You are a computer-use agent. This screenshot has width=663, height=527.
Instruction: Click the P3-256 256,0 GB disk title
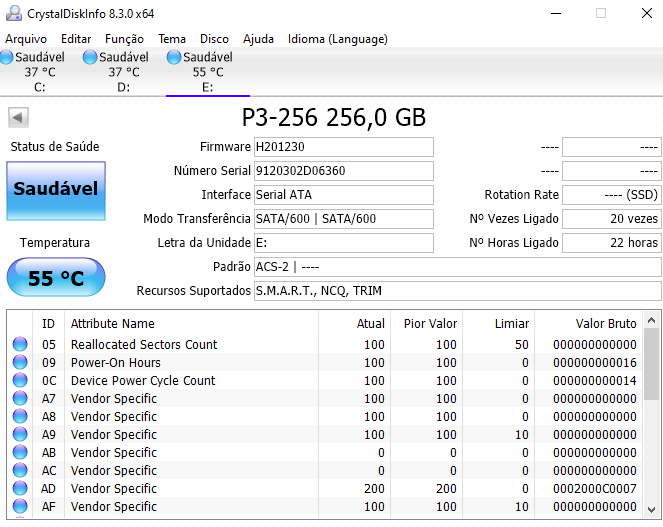334,117
